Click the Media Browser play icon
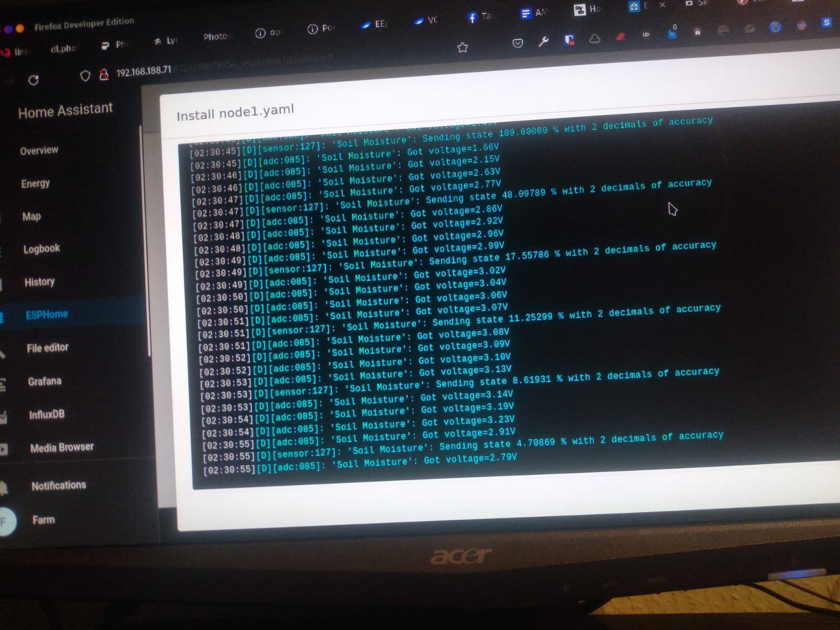Image resolution: width=840 pixels, height=630 pixels. click(x=3, y=449)
